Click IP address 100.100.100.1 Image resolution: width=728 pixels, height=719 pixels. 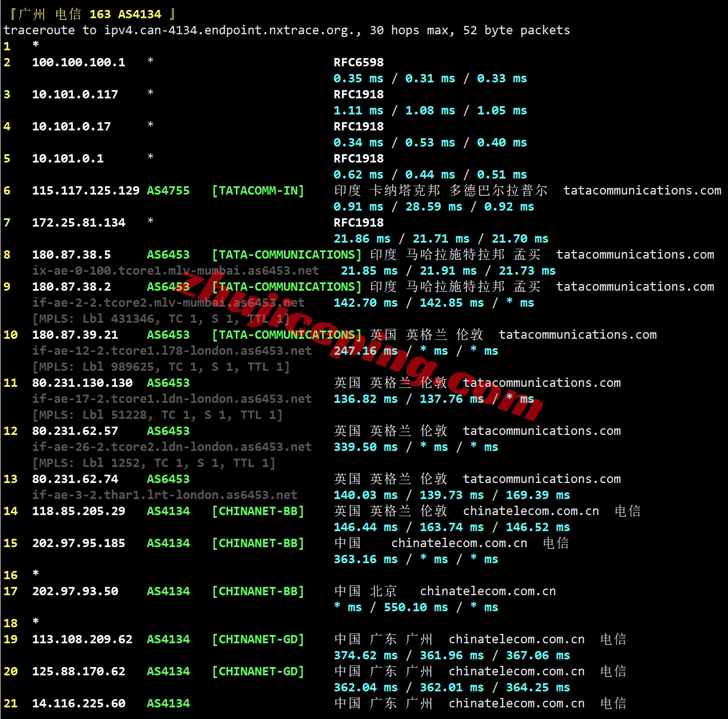[78, 62]
